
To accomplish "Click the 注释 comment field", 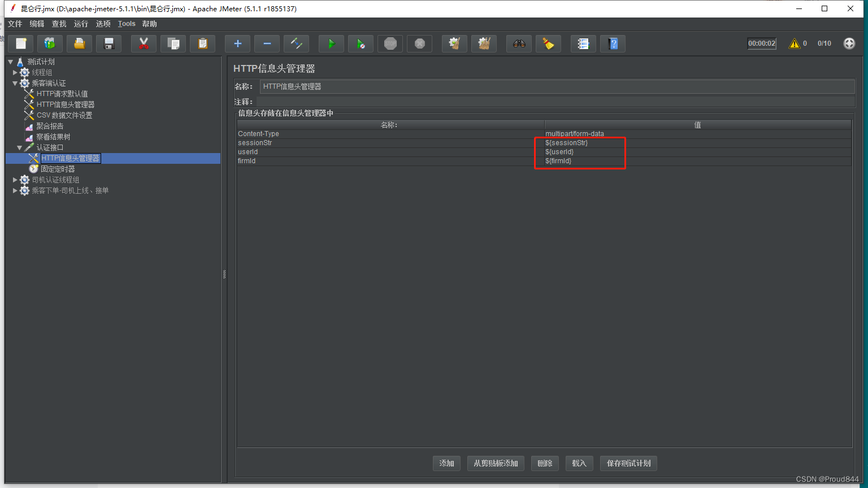I will (556, 102).
